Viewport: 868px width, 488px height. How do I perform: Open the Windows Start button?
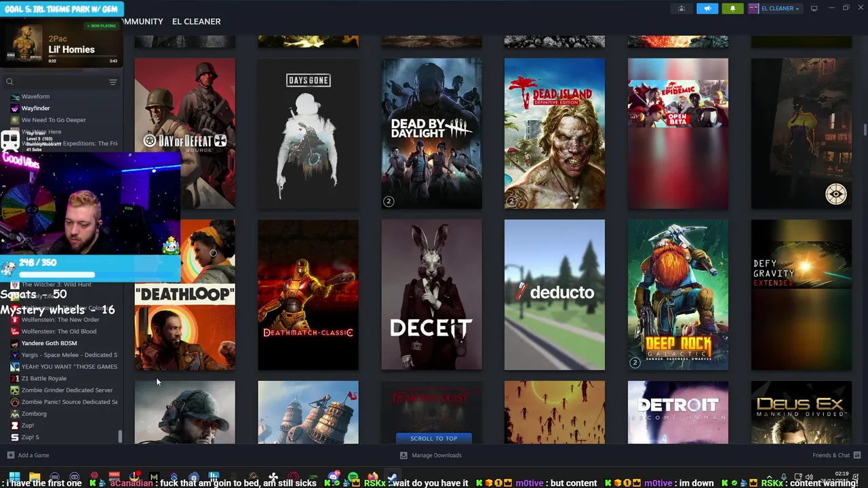(x=14, y=477)
